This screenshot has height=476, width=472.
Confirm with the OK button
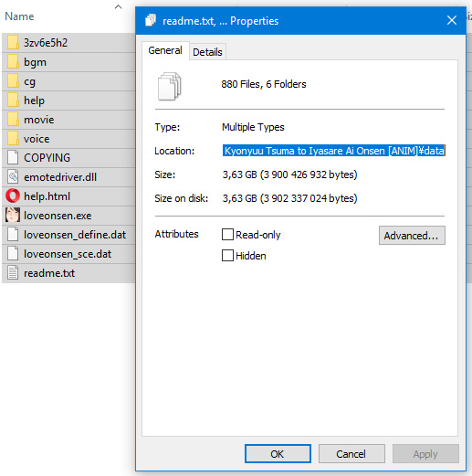(278, 454)
